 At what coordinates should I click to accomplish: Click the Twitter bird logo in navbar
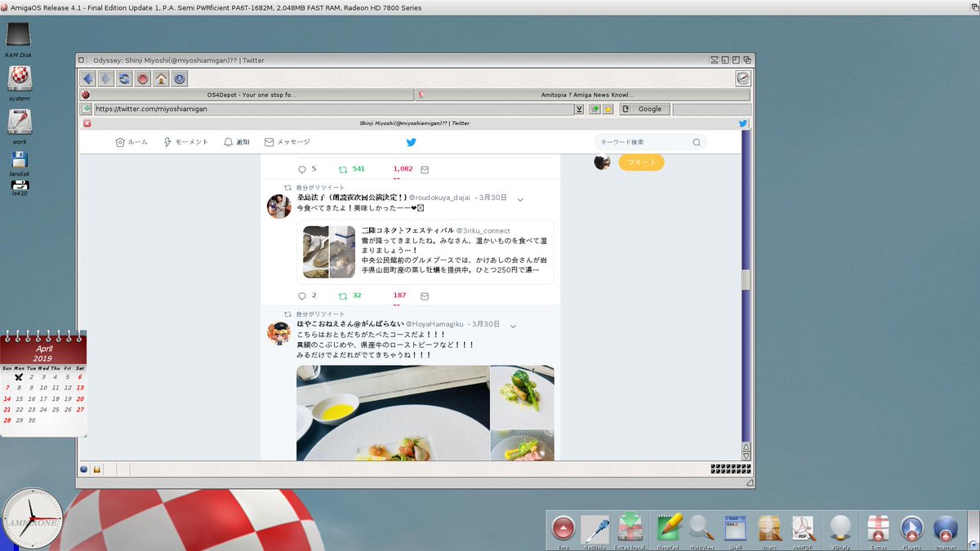click(x=412, y=142)
